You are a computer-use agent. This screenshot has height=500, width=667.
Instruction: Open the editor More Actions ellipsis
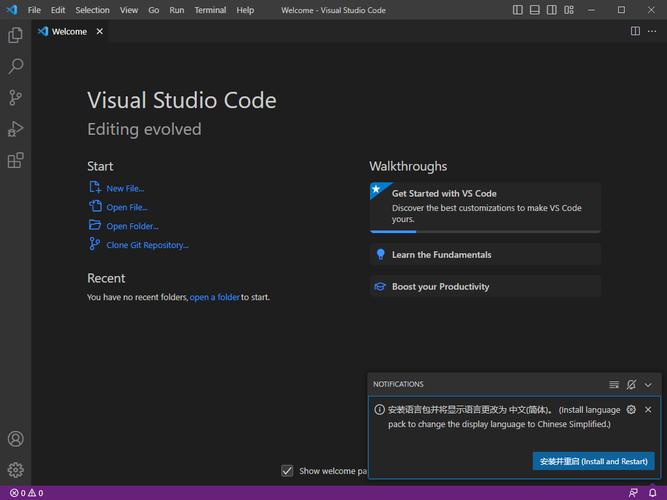pos(652,31)
